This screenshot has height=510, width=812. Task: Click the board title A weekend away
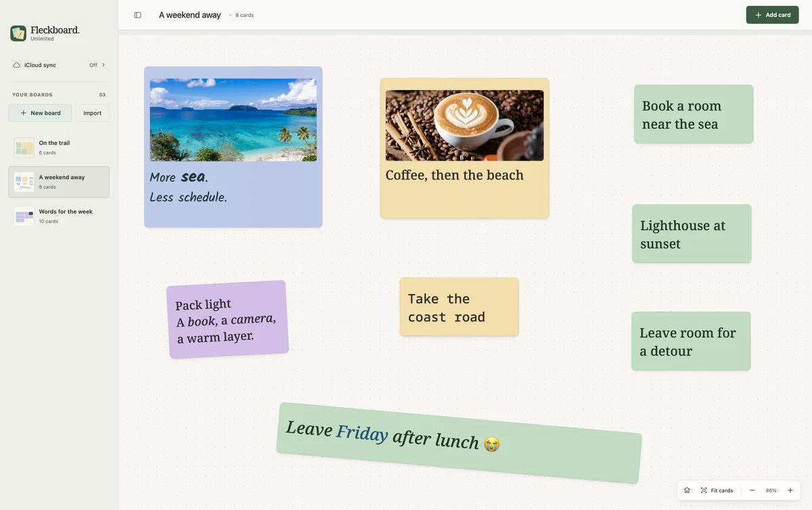point(189,15)
